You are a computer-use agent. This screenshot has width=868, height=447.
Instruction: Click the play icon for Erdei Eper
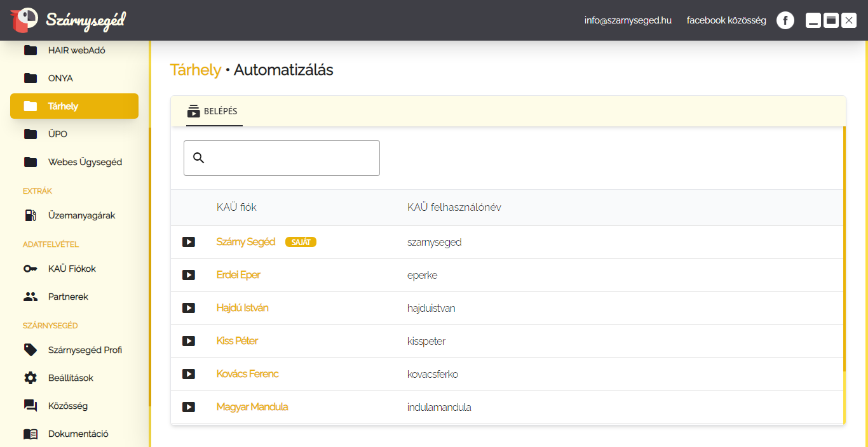tap(189, 275)
